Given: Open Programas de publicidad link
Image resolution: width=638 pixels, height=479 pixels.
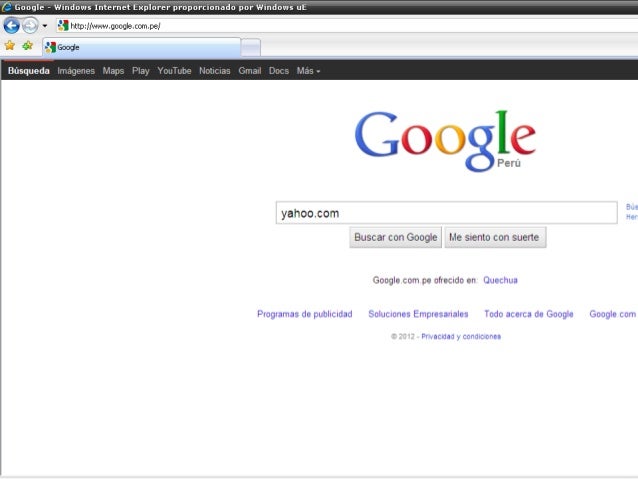Looking at the screenshot, I should pyautogui.click(x=305, y=314).
